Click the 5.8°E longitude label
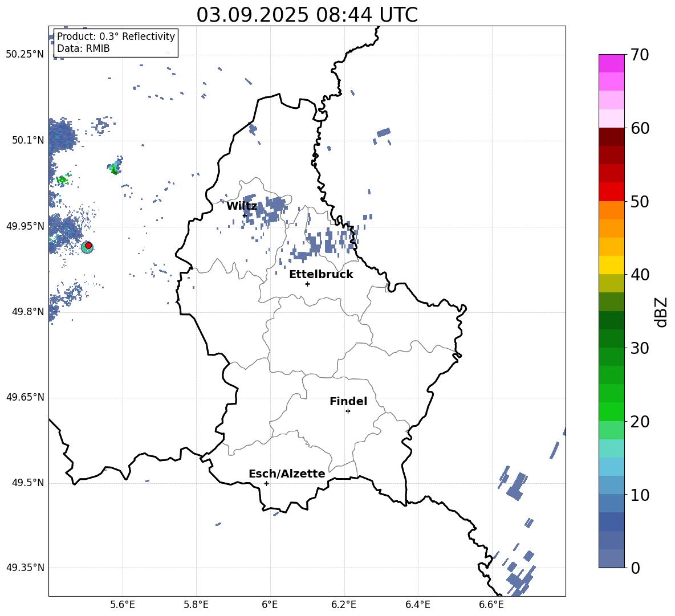Image resolution: width=675 pixels, height=616 pixels. tap(196, 605)
